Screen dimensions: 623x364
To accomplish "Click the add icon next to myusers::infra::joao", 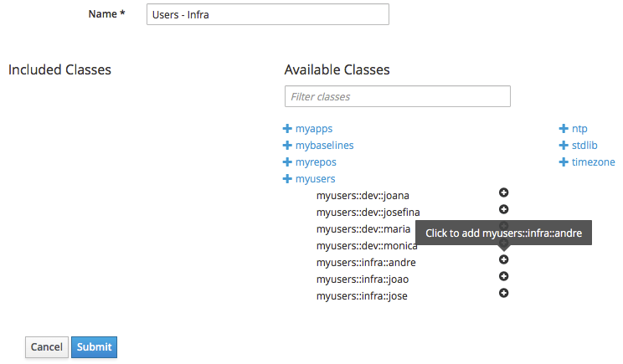I will click(504, 276).
